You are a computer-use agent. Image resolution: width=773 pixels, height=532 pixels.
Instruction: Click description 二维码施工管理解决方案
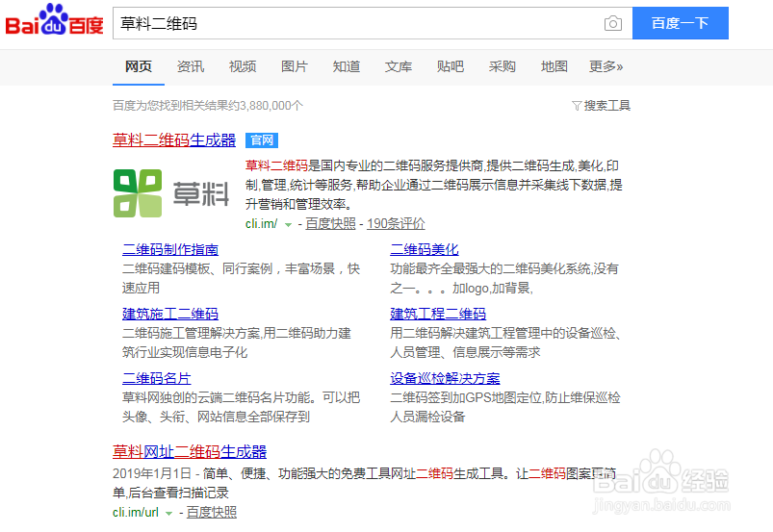[x=237, y=342]
